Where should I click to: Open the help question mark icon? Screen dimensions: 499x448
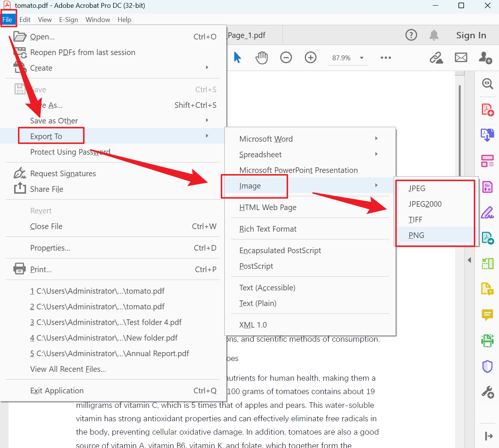tap(411, 35)
